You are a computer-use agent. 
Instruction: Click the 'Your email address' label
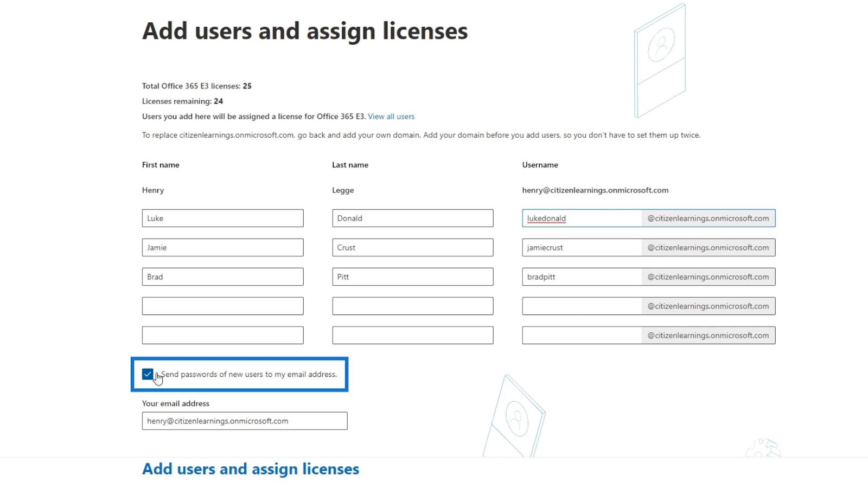(176, 403)
